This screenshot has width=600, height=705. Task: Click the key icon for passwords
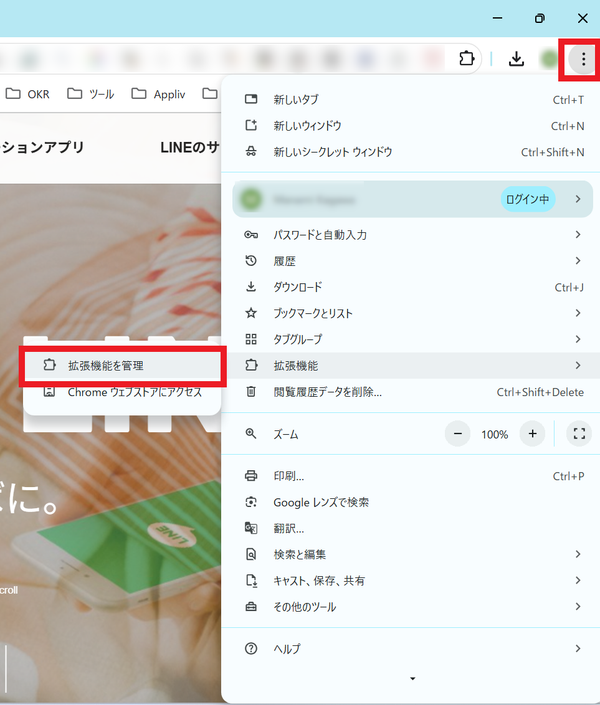coord(251,235)
